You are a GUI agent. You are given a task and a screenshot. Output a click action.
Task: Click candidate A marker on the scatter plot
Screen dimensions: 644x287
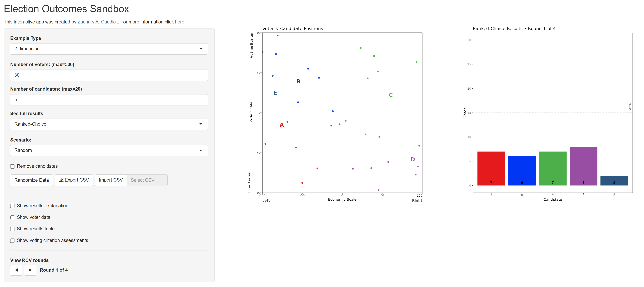click(281, 125)
